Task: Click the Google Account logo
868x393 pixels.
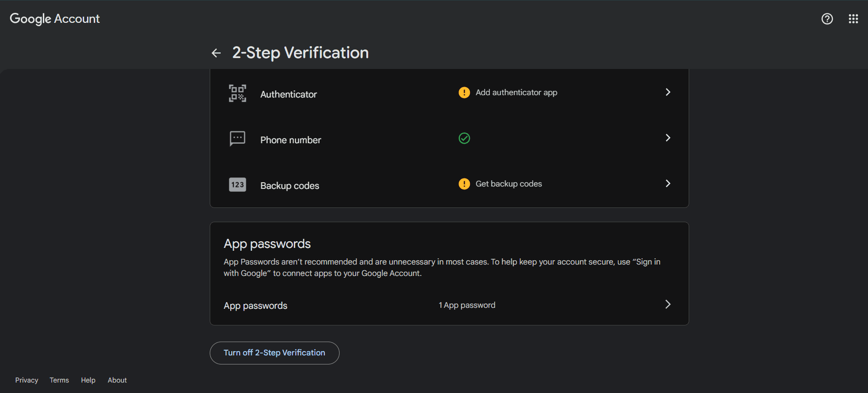Action: [x=55, y=19]
